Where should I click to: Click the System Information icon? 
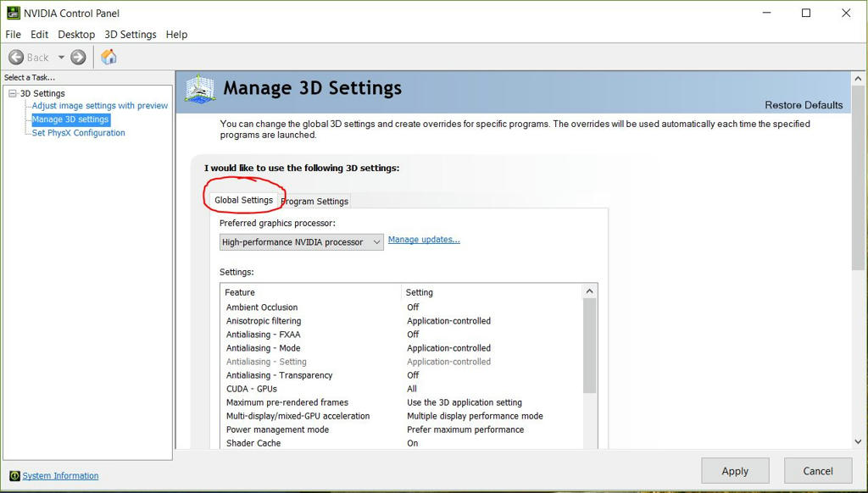(14, 476)
